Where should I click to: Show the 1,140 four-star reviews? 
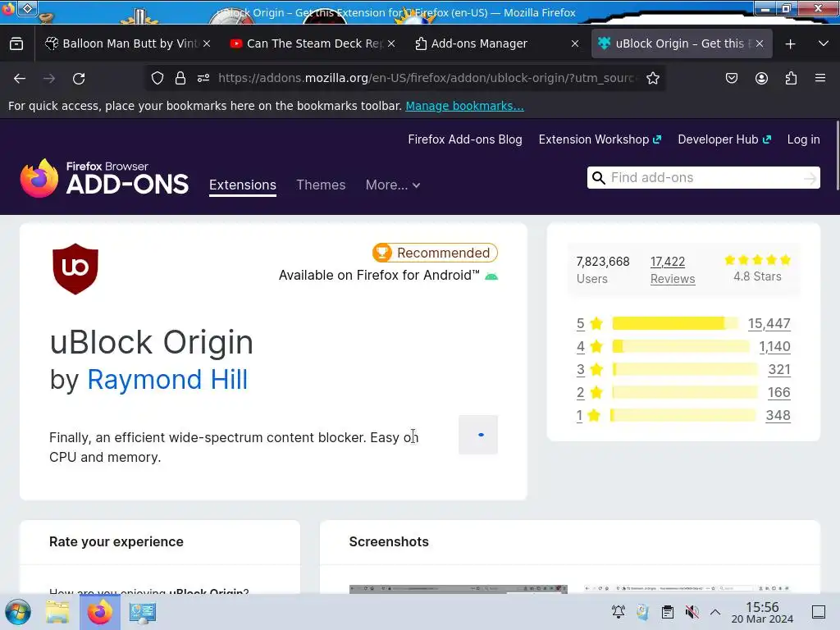pyautogui.click(x=774, y=347)
